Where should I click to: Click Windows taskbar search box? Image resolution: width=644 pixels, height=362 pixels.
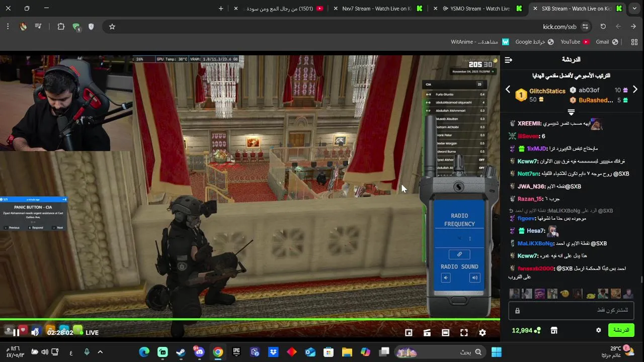[440, 352]
